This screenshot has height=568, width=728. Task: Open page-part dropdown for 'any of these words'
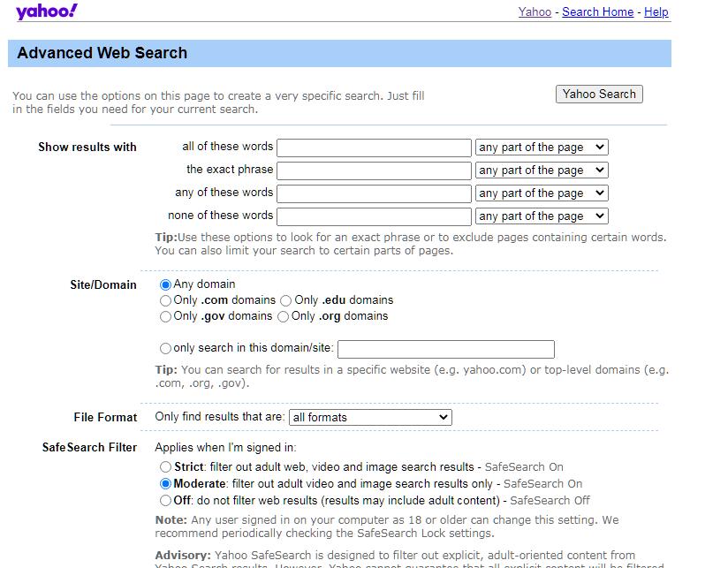[x=542, y=193]
